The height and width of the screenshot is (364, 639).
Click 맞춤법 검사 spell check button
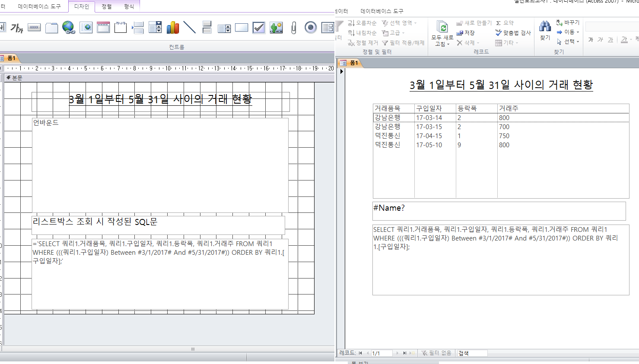(513, 33)
